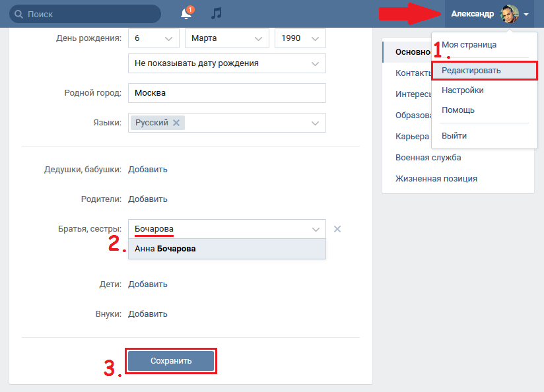Choose Настройки from the menu
Screen dimensions: 544x392
463,90
